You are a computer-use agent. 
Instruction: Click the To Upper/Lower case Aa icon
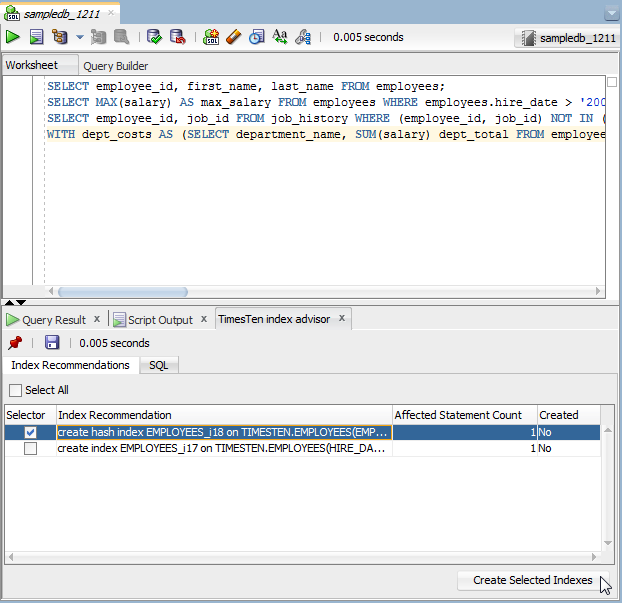tap(280, 37)
